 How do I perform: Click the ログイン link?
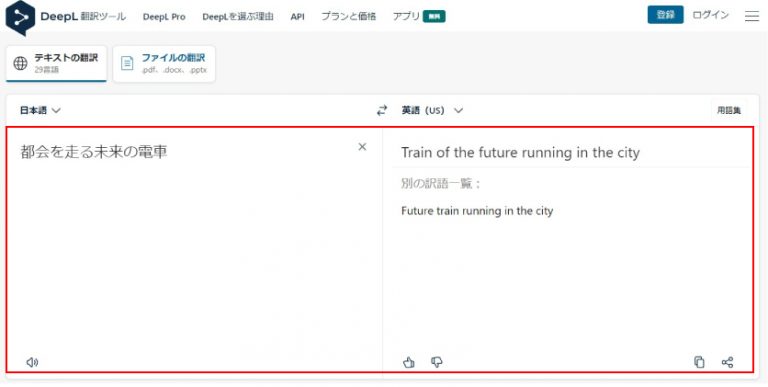pyautogui.click(x=711, y=15)
